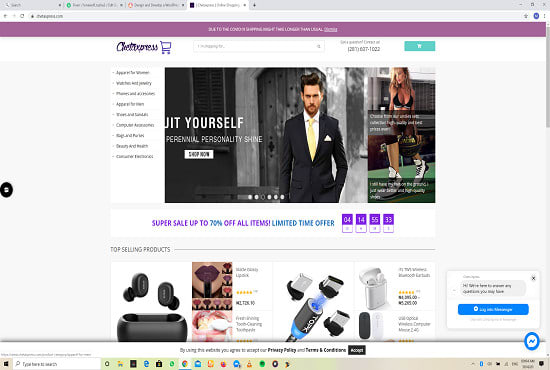
Task: Click the browser forward arrow
Action: click(x=14, y=16)
